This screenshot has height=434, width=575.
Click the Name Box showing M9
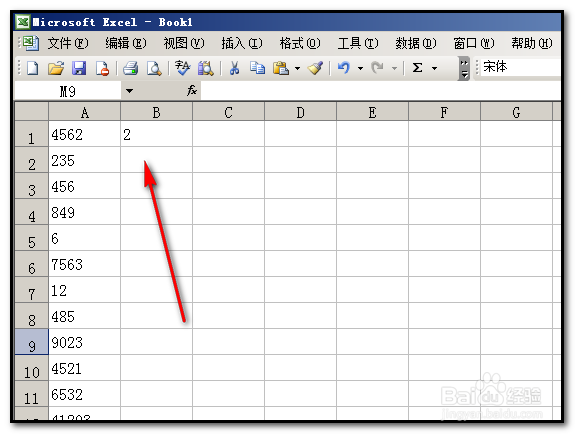[68, 91]
